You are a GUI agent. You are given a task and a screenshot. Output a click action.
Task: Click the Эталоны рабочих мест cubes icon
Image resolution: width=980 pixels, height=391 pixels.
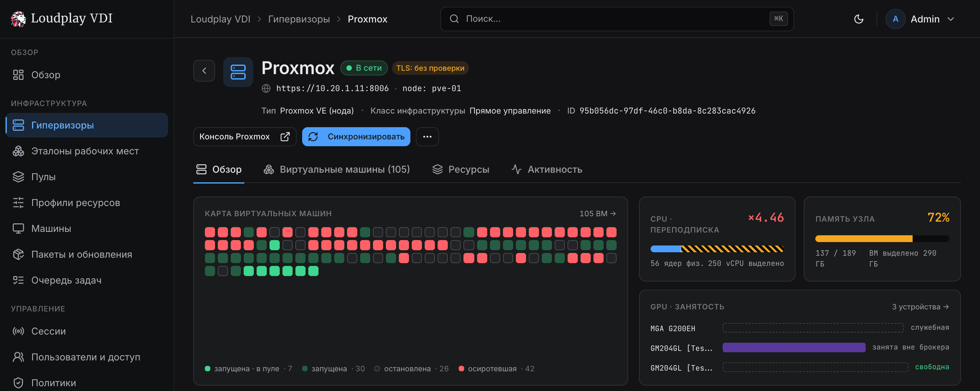(18, 151)
